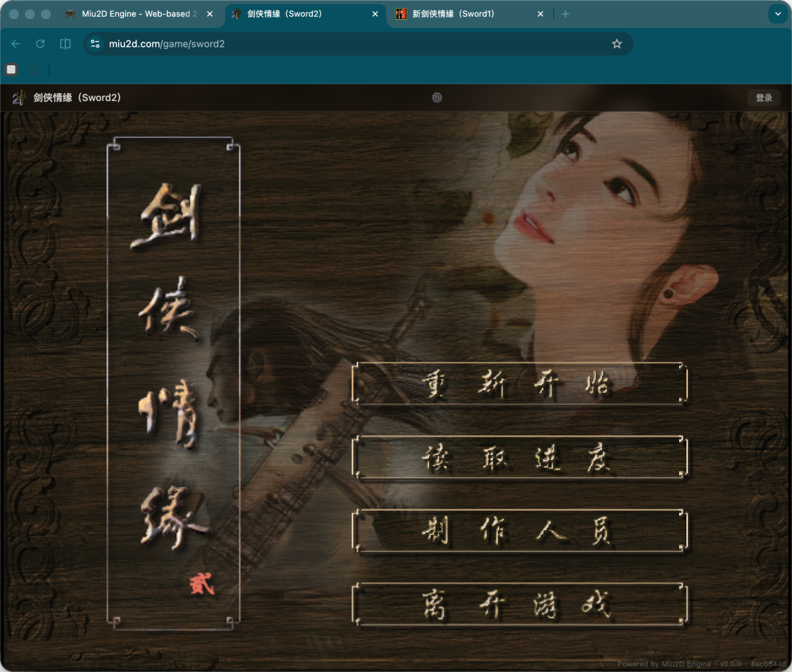Image resolution: width=792 pixels, height=672 pixels.
Task: Click the Sword2 game logo icon
Action: click(19, 97)
